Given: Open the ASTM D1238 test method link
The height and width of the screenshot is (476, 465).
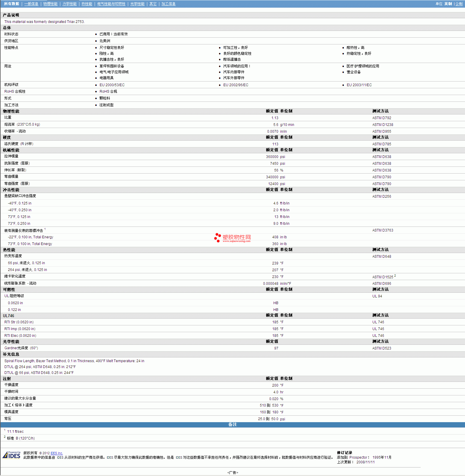Looking at the screenshot, I should [x=382, y=125].
